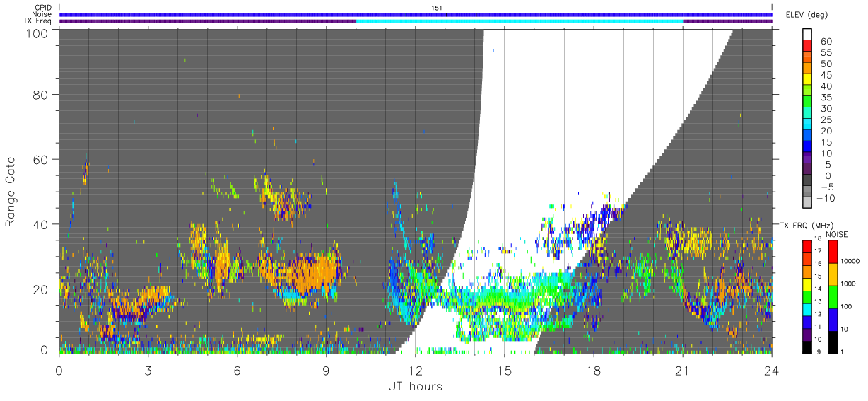This screenshot has width=868, height=401.
Task: Click the UT hours axis title
Action: (x=415, y=386)
